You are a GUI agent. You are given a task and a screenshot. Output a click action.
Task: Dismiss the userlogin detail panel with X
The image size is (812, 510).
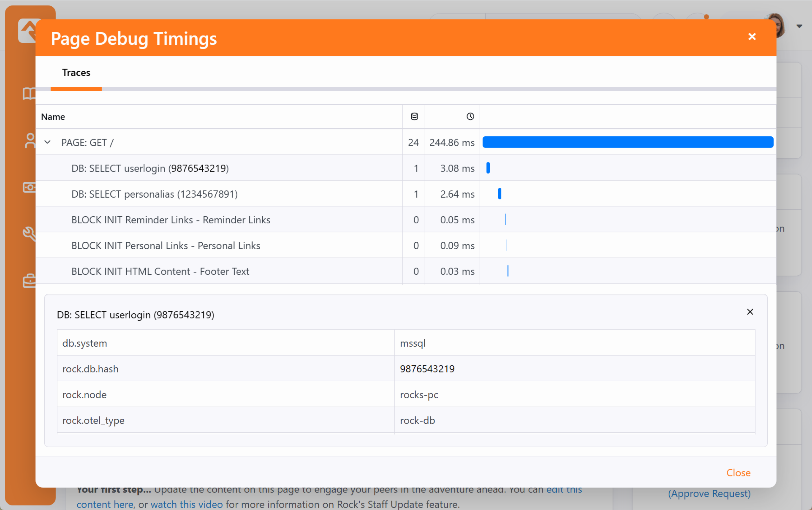point(750,312)
